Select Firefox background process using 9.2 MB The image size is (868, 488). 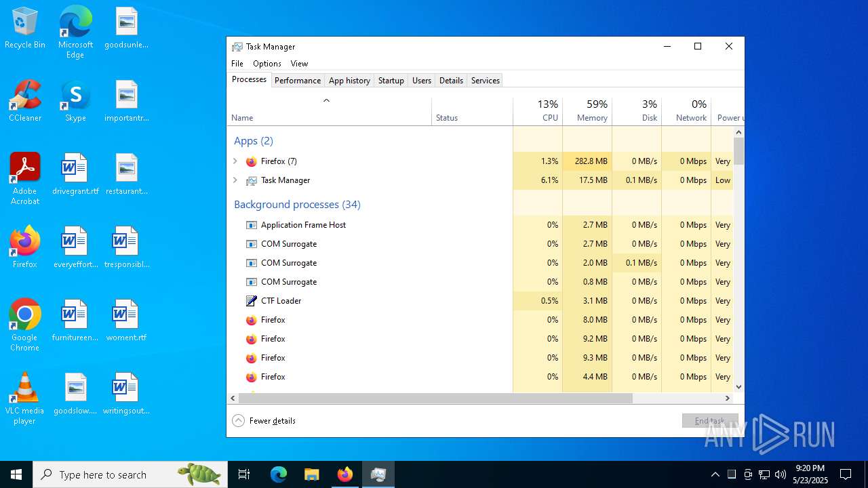[x=480, y=339]
